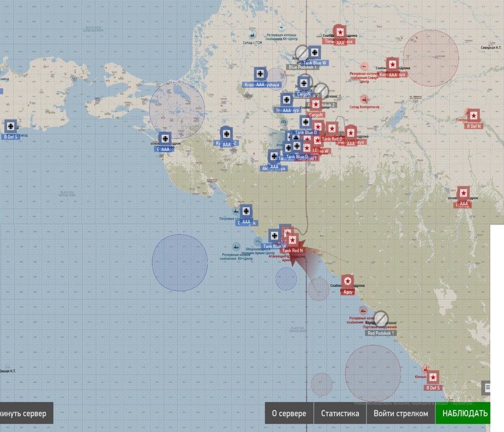The height and width of the screenshot is (432, 504).
Task: Select the Tank Blue W icon near the coast
Action: (x=275, y=236)
